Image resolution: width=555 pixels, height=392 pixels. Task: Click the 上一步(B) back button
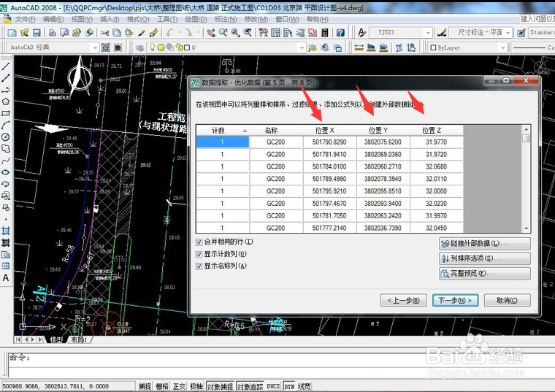pos(404,300)
